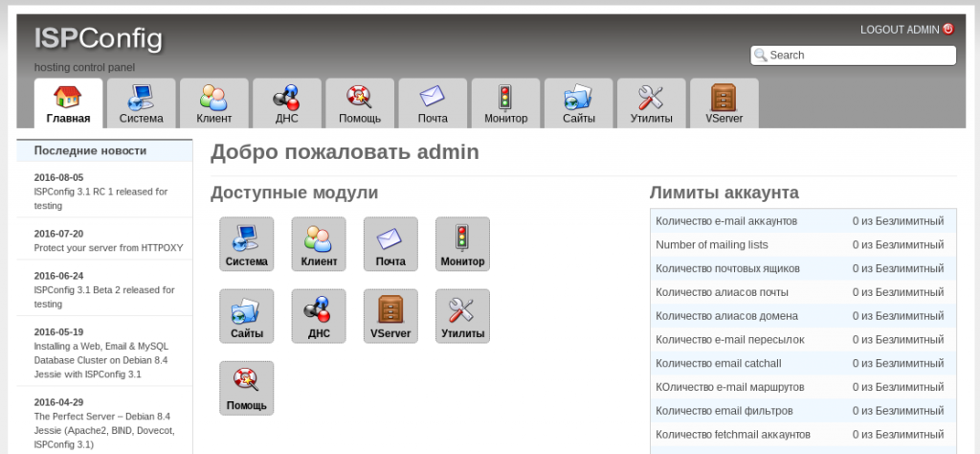This screenshot has width=980, height=454.
Task: Open the VServer cabinet module tile
Action: tap(390, 316)
